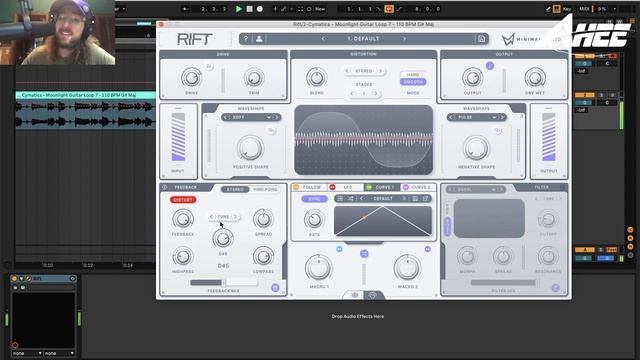Viewport: 640px width, 360px height.
Task: Click the Feedback amount knob
Action: click(183, 219)
